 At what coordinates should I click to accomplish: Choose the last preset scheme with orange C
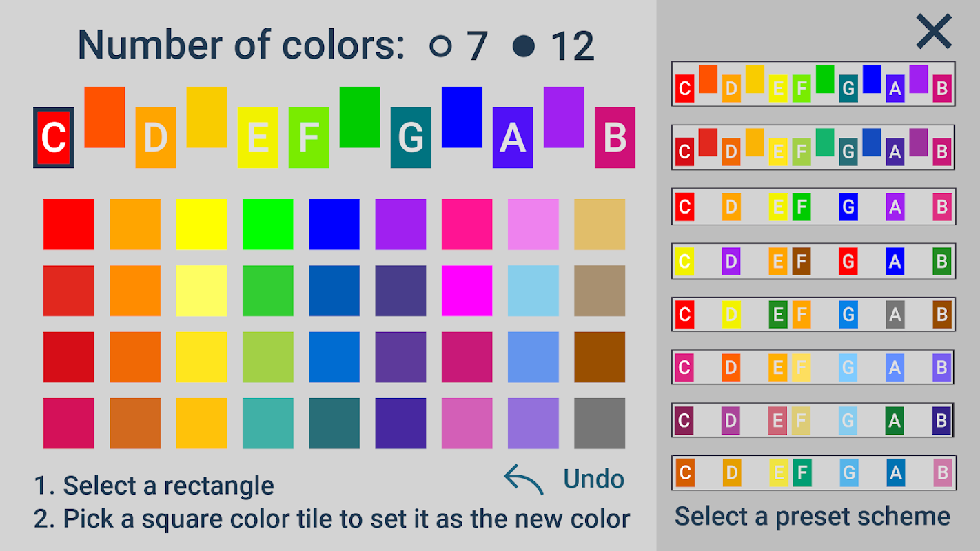click(x=813, y=472)
